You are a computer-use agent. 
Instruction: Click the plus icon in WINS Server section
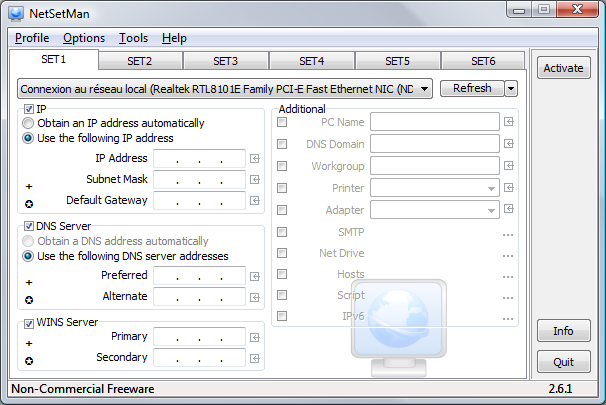[x=29, y=344]
